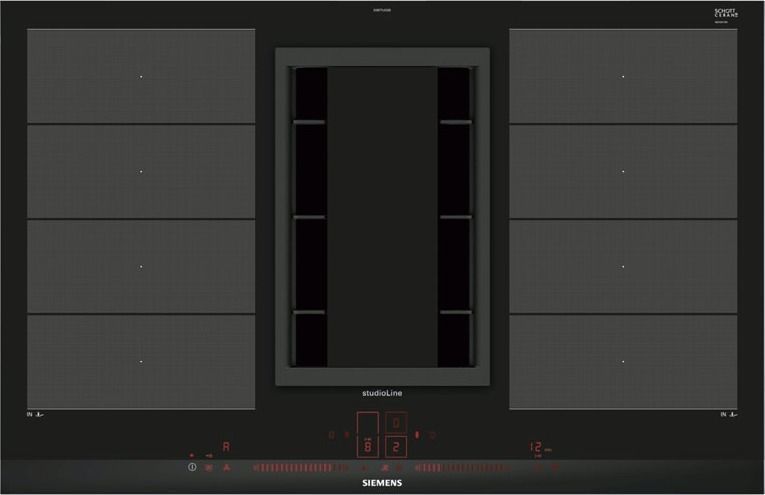Tap the main power on/off symbol

coord(192,467)
